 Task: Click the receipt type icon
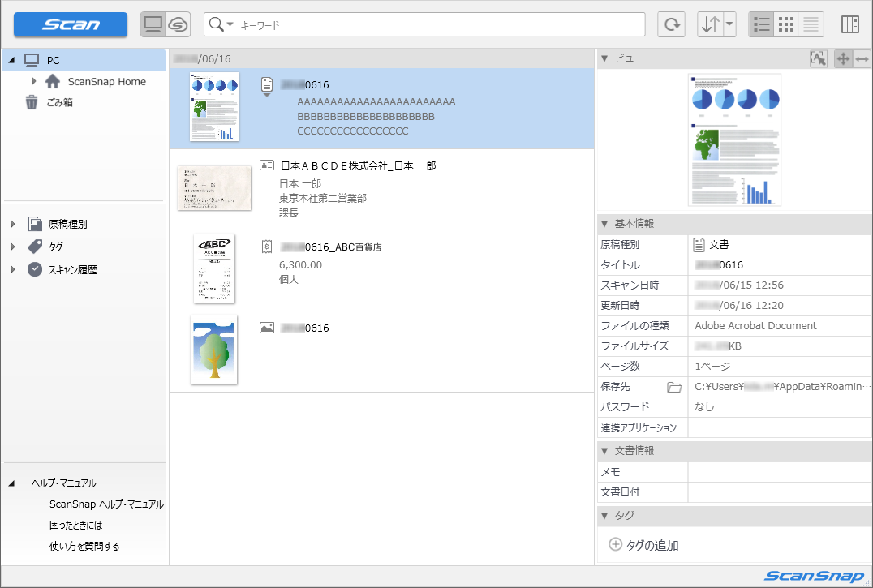[x=267, y=247]
